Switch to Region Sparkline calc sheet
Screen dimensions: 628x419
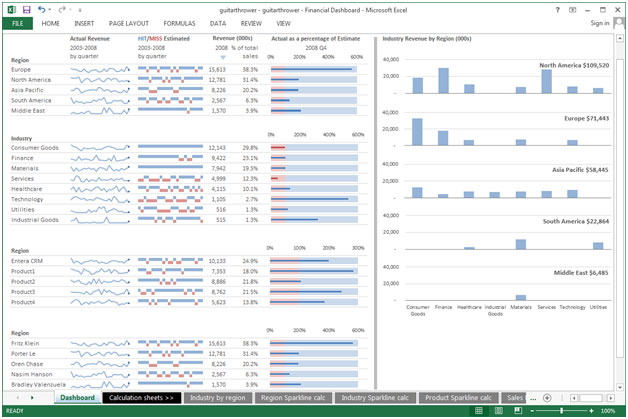tap(293, 398)
